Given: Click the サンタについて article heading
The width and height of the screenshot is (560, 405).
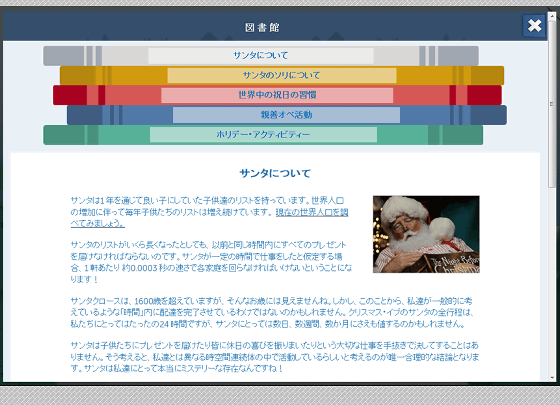Looking at the screenshot, I should pyautogui.click(x=275, y=174).
